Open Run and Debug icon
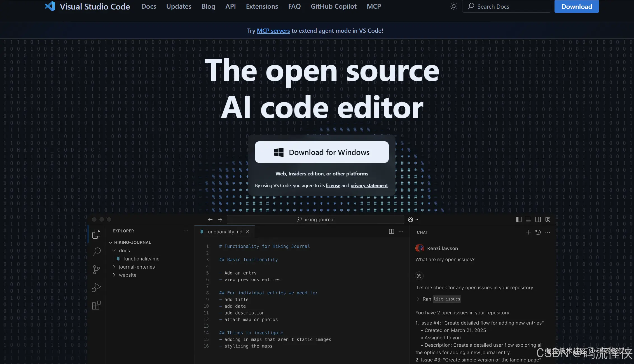This screenshot has height=364, width=634. 96,287
